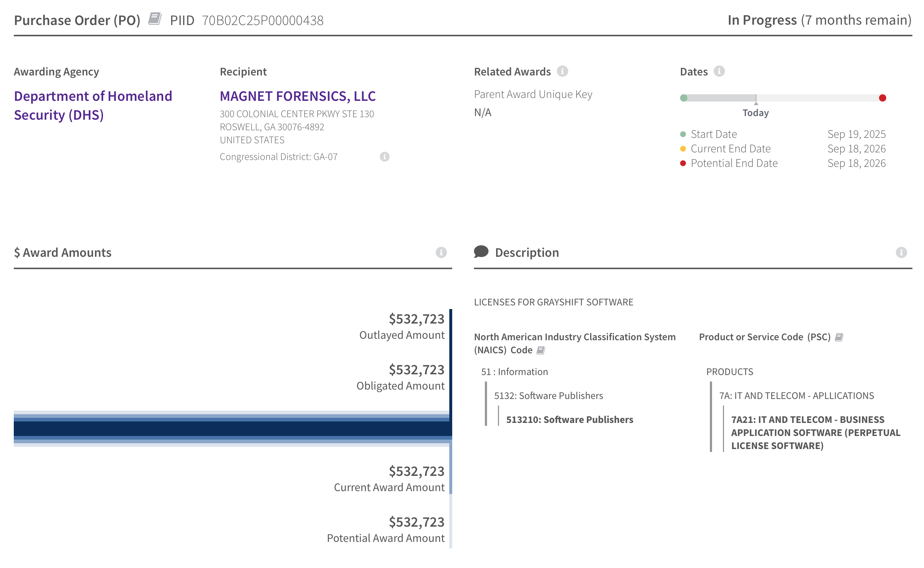Viewport: 924px width, 568px height.
Task: Click the green start date dot on timeline
Action: pos(683,98)
